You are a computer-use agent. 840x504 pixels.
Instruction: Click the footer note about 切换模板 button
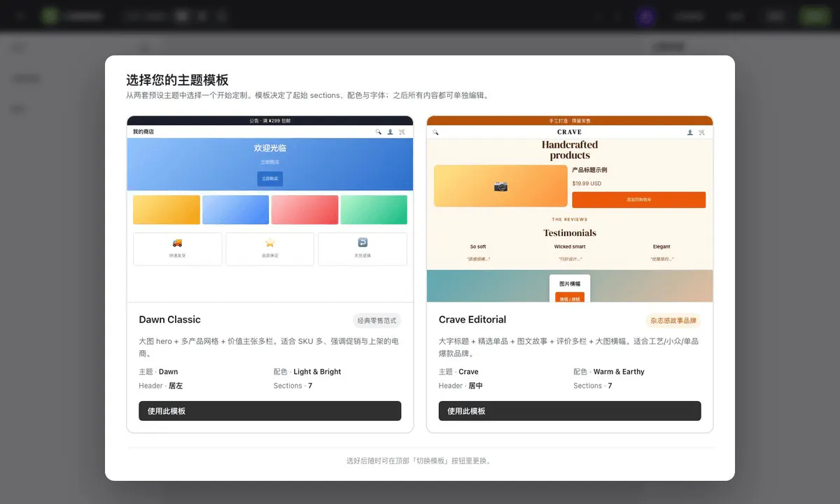point(420,461)
